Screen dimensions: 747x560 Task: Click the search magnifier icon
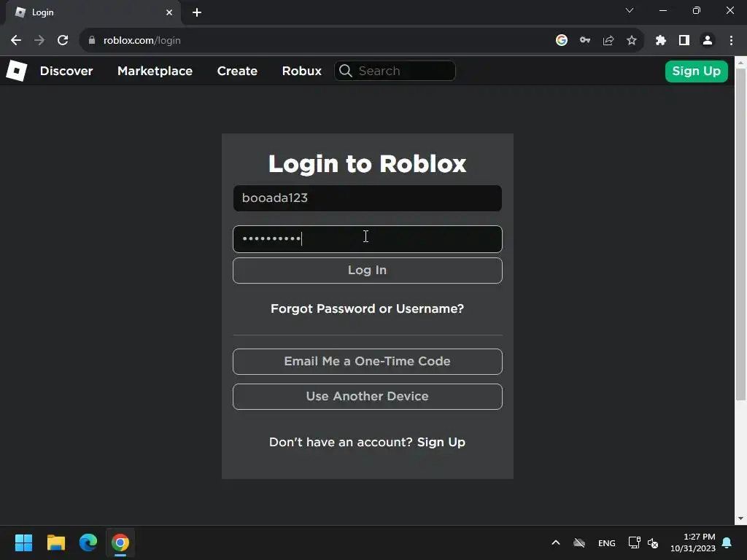[346, 71]
